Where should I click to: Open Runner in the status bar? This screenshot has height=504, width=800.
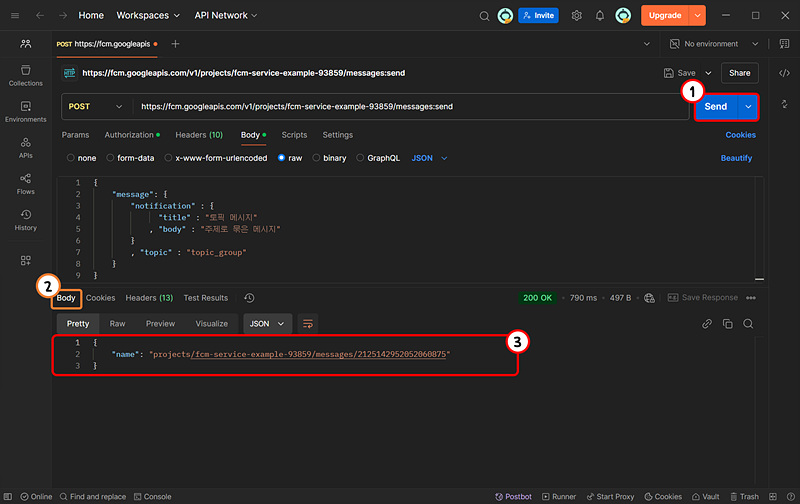tap(559, 497)
